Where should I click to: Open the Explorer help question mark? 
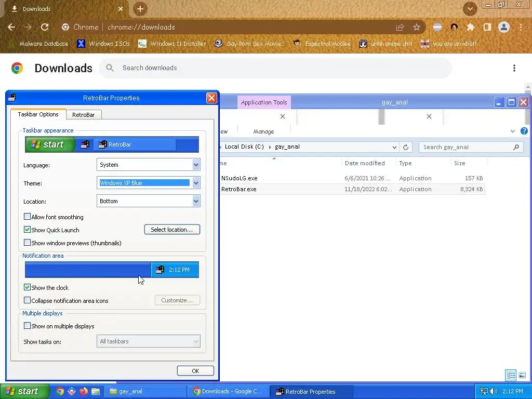click(524, 131)
